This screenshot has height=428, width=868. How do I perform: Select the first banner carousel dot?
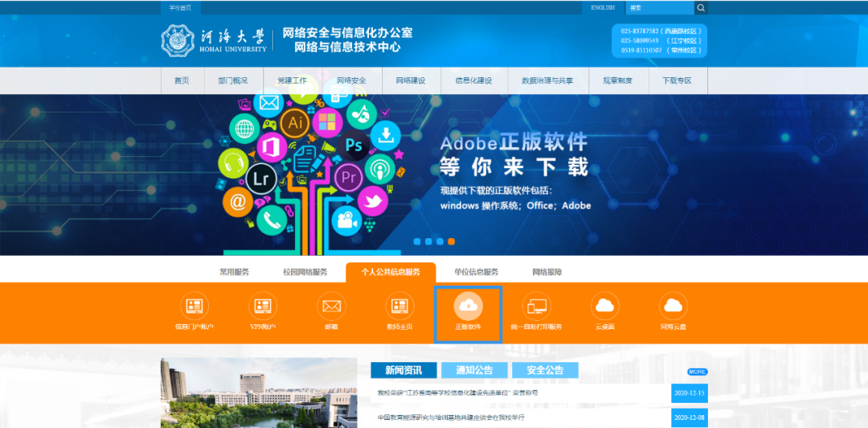417,241
